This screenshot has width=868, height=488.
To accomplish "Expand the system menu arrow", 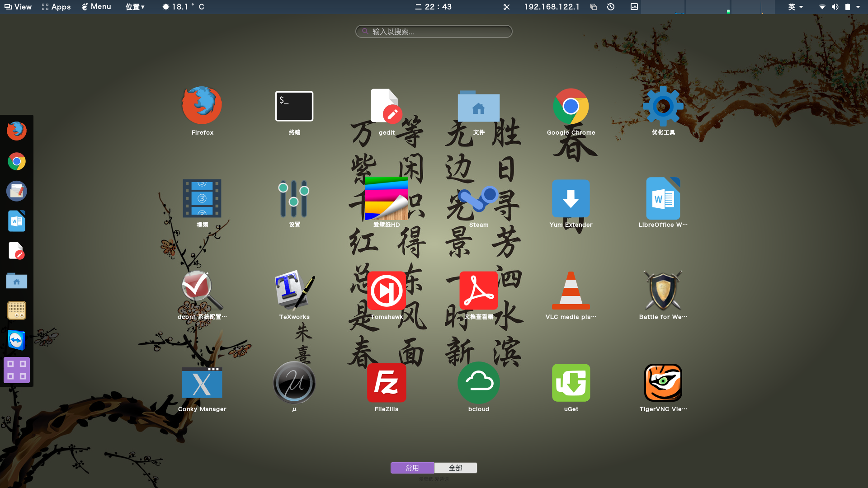I will tap(858, 7).
